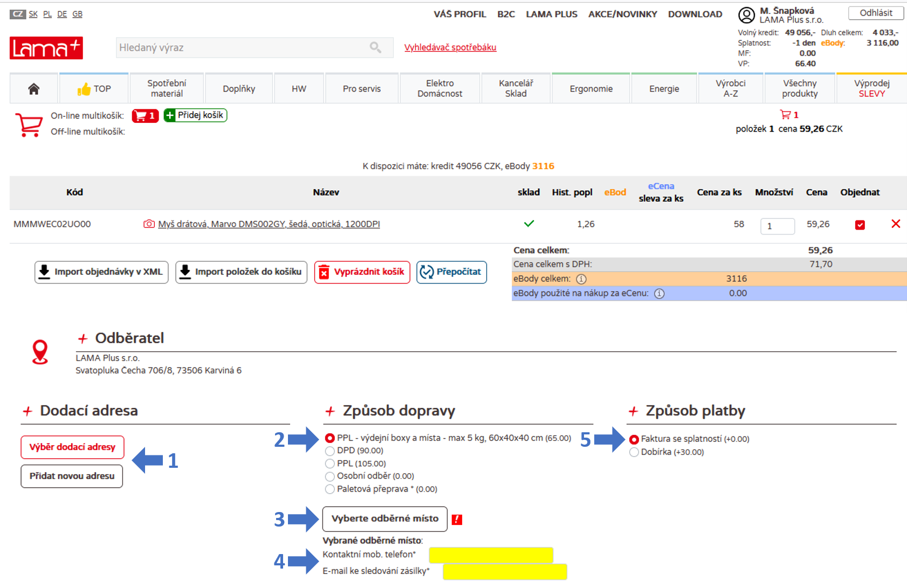Open the Doplňky category
Viewport: 907px width, 588px height.
click(239, 88)
